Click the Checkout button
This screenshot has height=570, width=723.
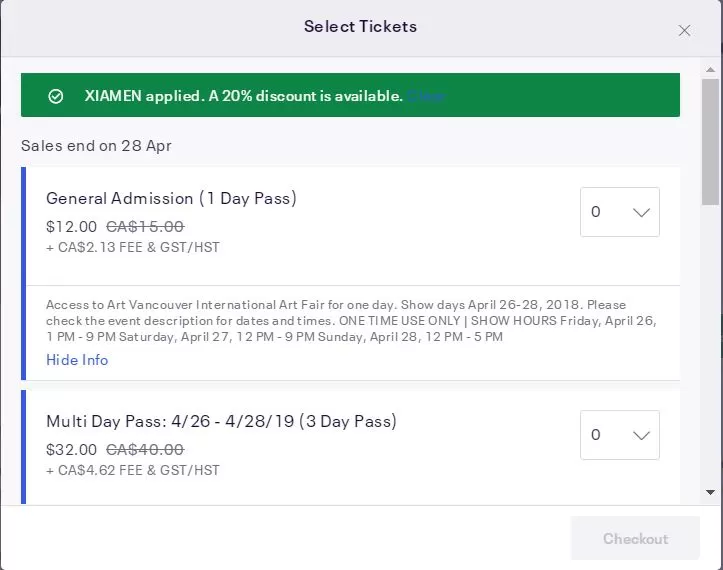pyautogui.click(x=635, y=538)
